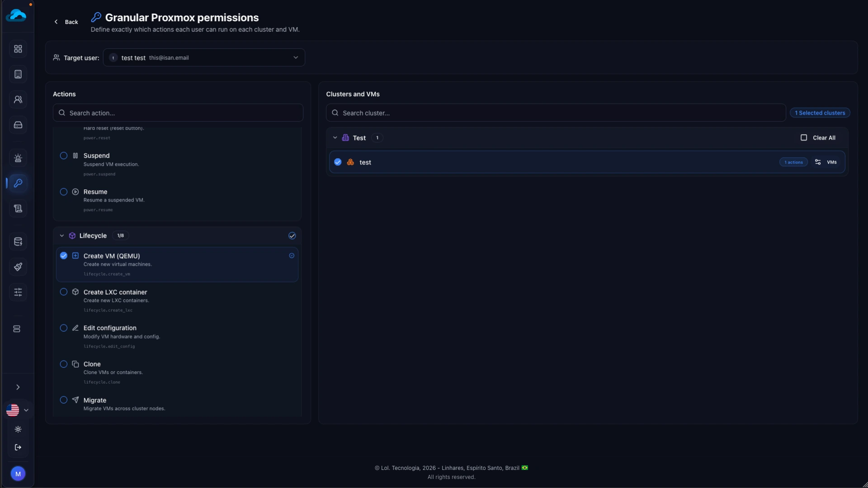Open the users icon in sidebar
Image resolution: width=868 pixels, height=488 pixels.
[18, 99]
